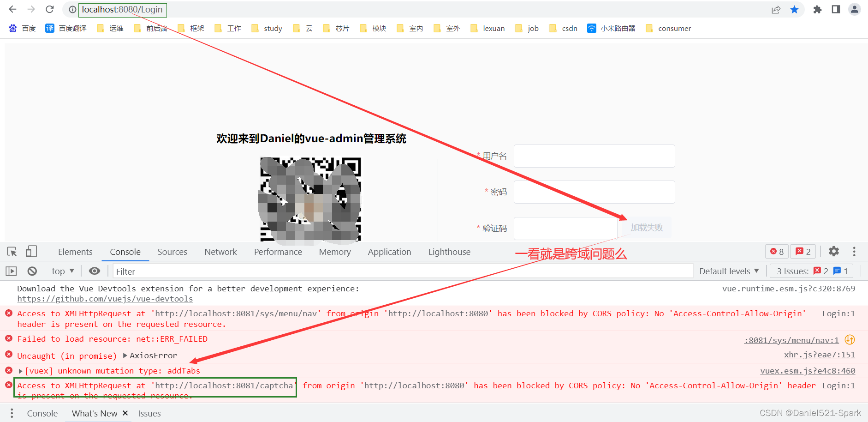Open the localhost:8081/captcha URL link

point(224,386)
